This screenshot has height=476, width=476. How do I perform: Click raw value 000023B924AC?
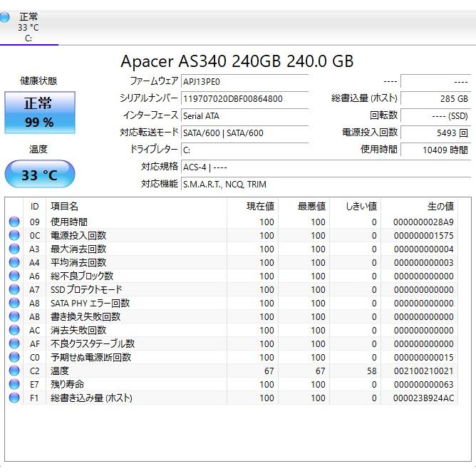point(423,398)
